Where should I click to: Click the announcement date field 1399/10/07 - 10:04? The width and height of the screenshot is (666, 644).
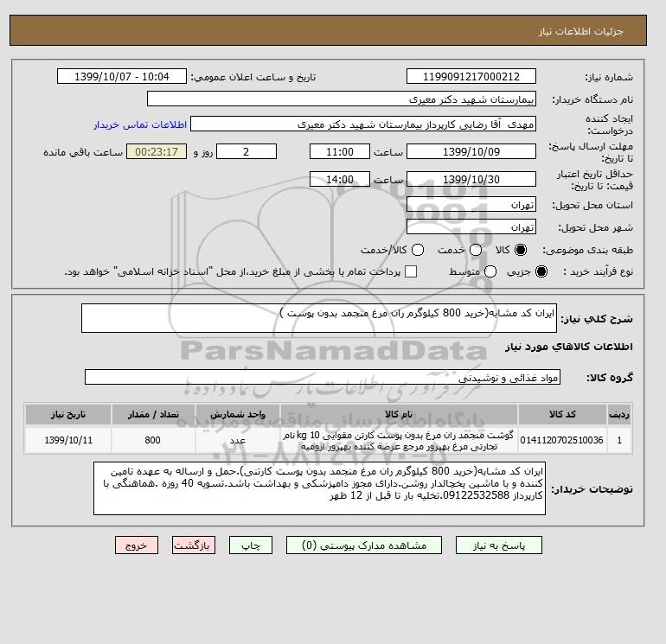click(x=121, y=76)
